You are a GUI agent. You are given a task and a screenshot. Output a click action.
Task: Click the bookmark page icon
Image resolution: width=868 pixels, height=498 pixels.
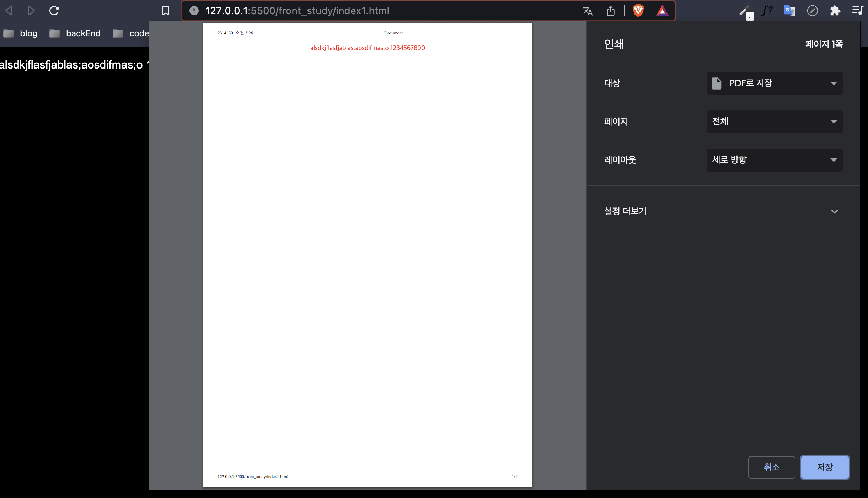(x=166, y=11)
